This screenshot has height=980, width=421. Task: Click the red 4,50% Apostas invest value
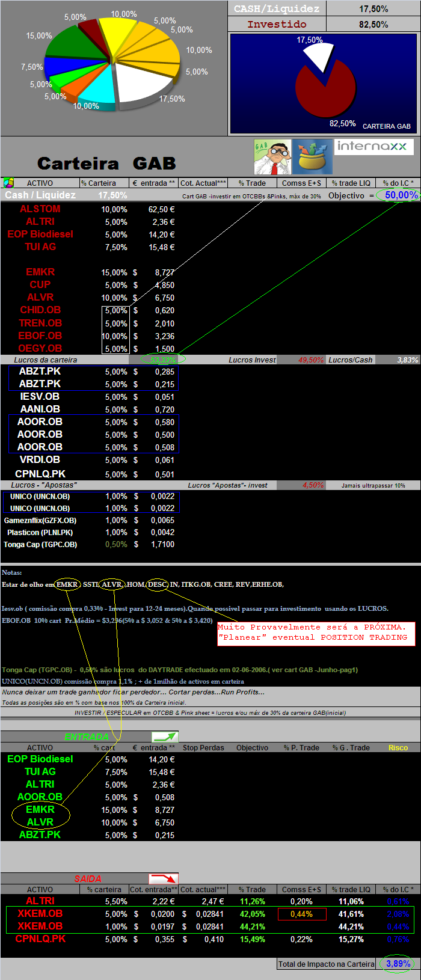313,485
